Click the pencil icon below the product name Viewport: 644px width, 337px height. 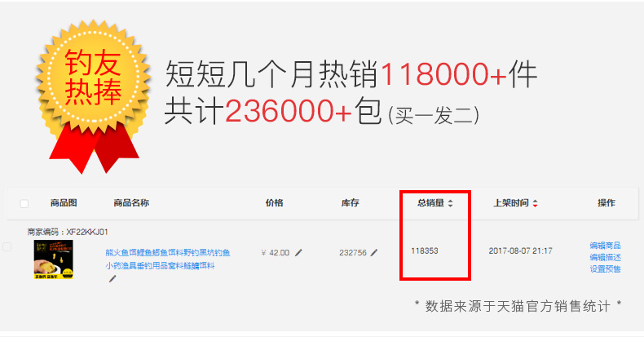[x=112, y=278]
